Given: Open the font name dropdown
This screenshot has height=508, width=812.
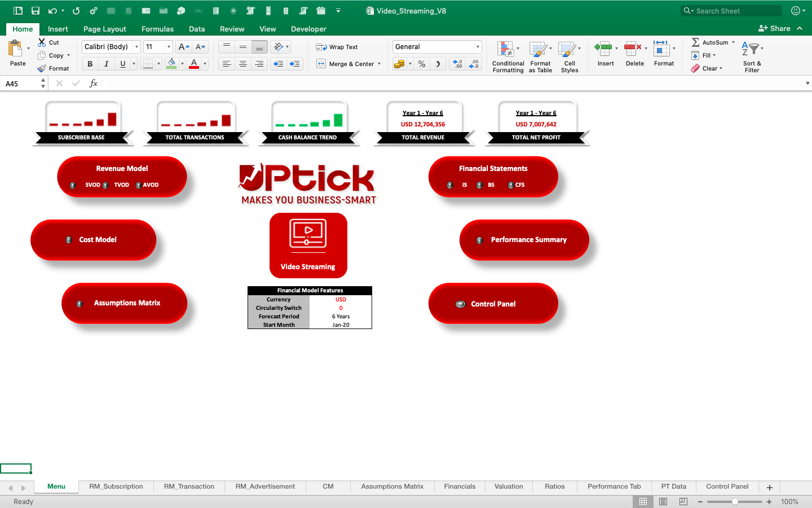Looking at the screenshot, I should (136, 47).
